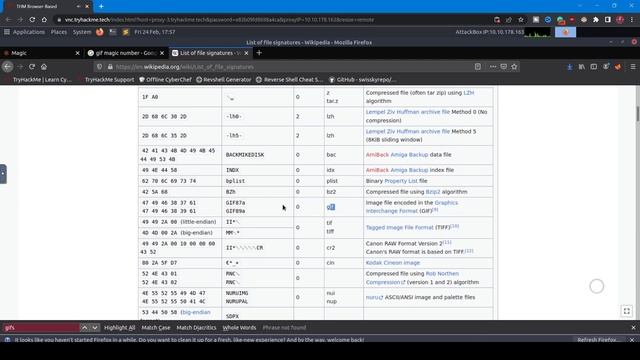Bookmark the Wikipedia page with the star
Image resolution: width=640 pixels, height=360 pixels.
514,67
